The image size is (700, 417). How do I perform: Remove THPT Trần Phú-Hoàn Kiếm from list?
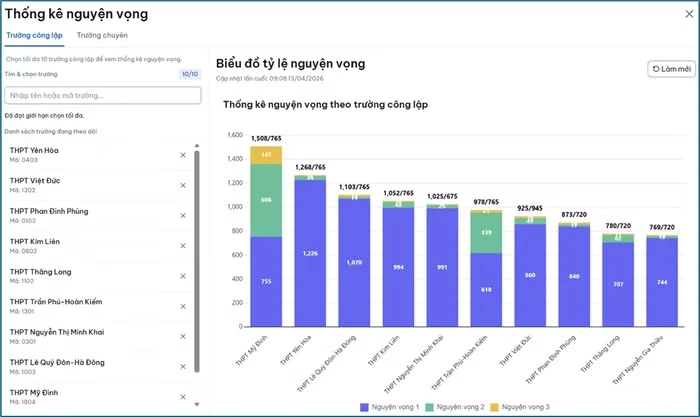(x=183, y=304)
